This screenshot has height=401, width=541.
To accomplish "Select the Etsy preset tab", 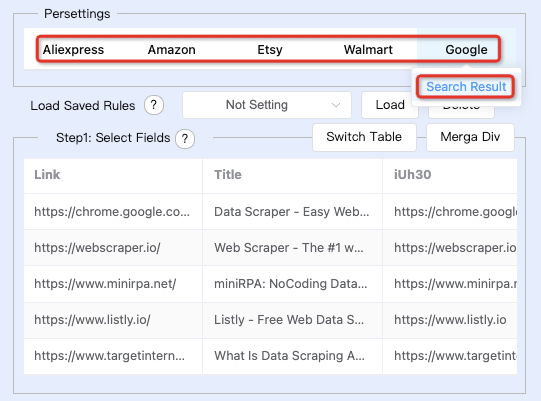I will point(270,50).
